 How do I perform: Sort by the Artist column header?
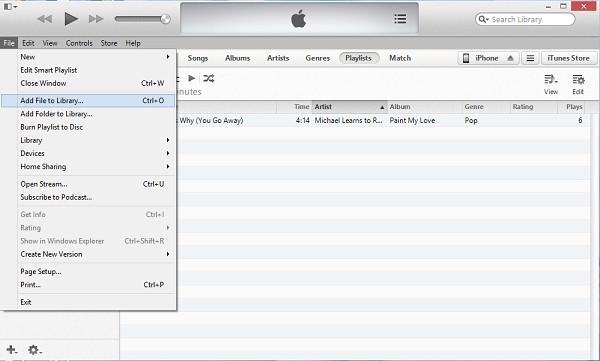tap(349, 107)
